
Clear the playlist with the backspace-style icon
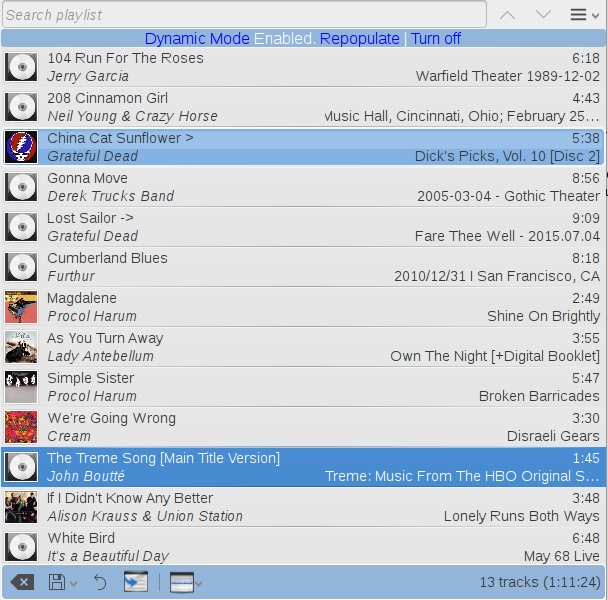[22, 582]
